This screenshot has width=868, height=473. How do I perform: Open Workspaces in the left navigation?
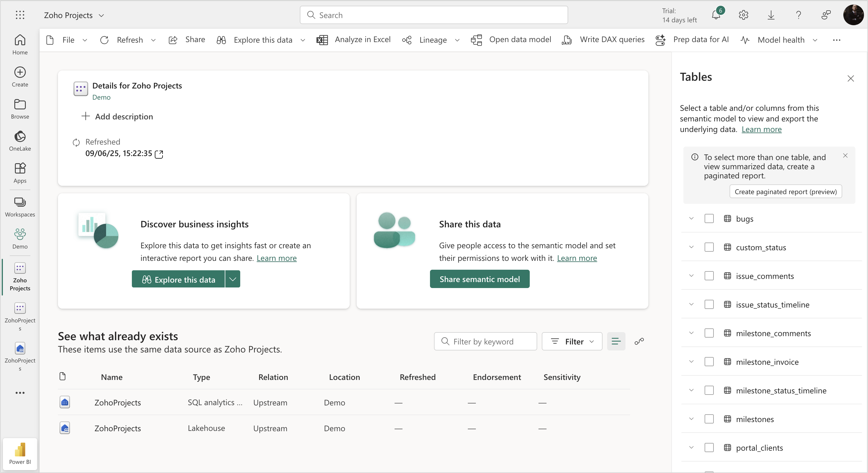coord(20,207)
